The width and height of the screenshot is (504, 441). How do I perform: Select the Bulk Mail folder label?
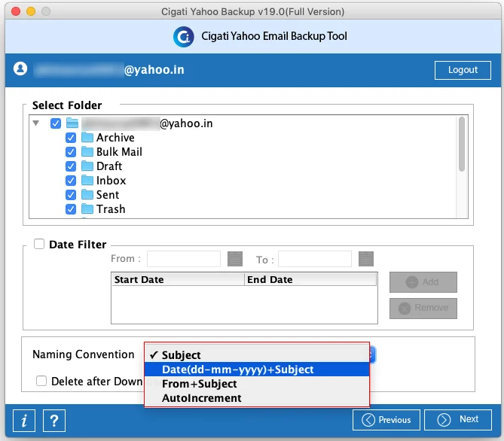pyautogui.click(x=119, y=151)
